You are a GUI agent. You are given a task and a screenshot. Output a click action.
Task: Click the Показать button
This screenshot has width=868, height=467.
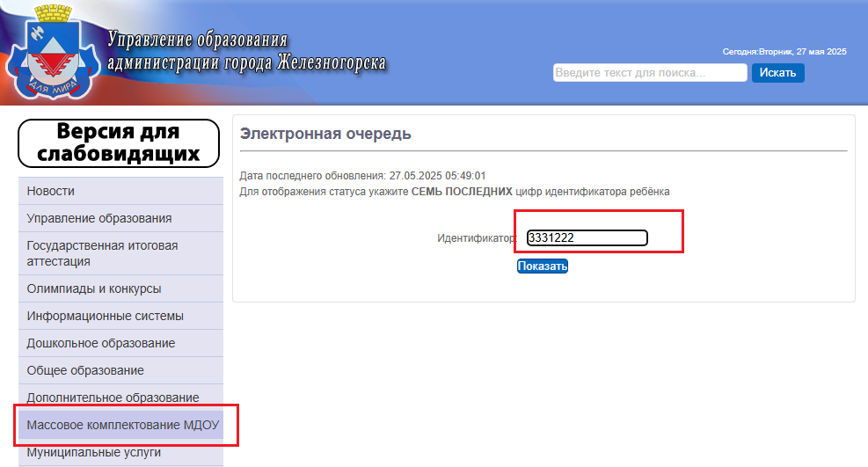pyautogui.click(x=543, y=266)
